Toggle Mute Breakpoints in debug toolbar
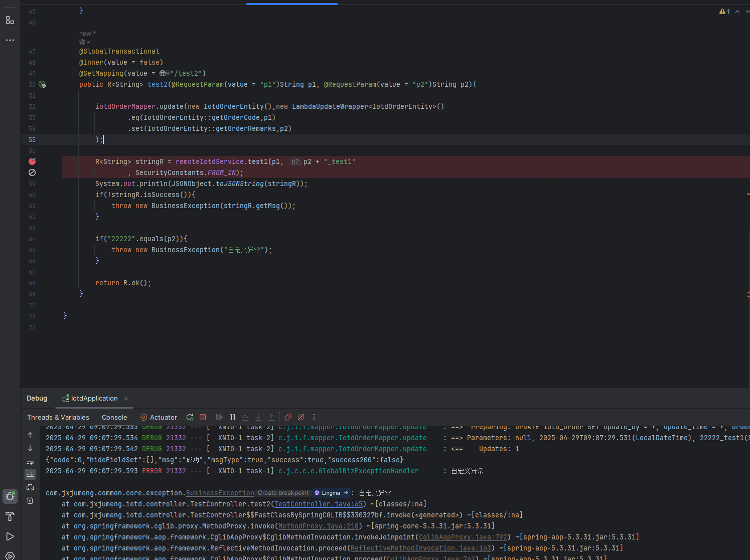This screenshot has height=560, width=750. tap(301, 417)
